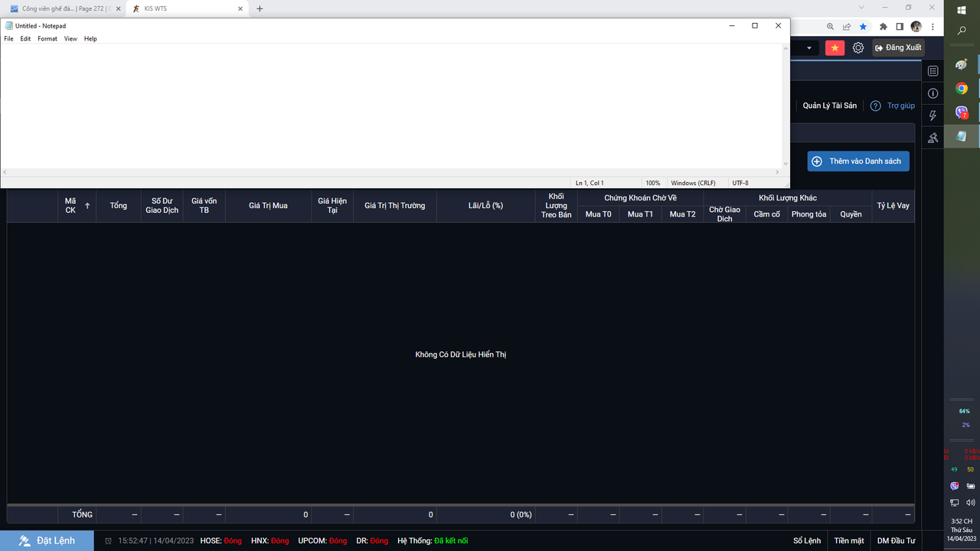The width and height of the screenshot is (980, 551).
Task: Click the Giá Trị Thị Trường column header
Action: [x=395, y=206]
